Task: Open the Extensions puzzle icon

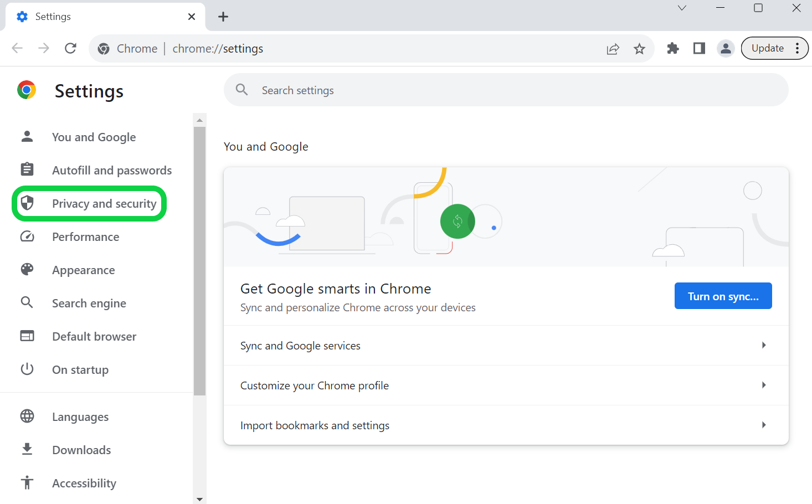Action: point(673,48)
